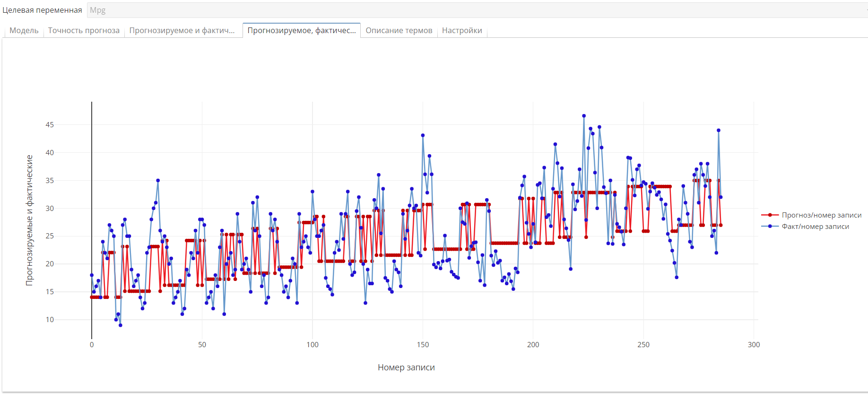The image size is (868, 394).
Task: Click y-axis tick label 40
Action: click(50, 153)
